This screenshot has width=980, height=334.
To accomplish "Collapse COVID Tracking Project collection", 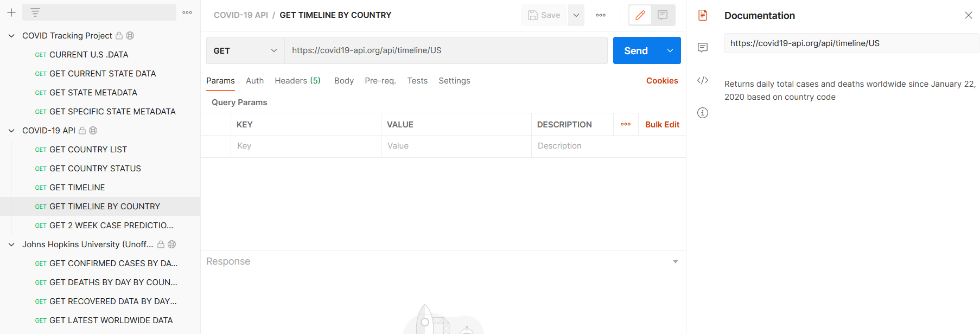I will pyautogui.click(x=11, y=36).
